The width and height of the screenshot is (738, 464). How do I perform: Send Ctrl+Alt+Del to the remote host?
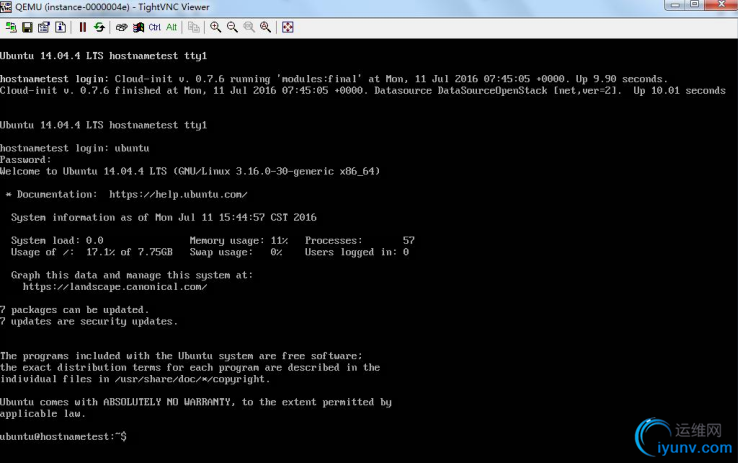[x=121, y=27]
